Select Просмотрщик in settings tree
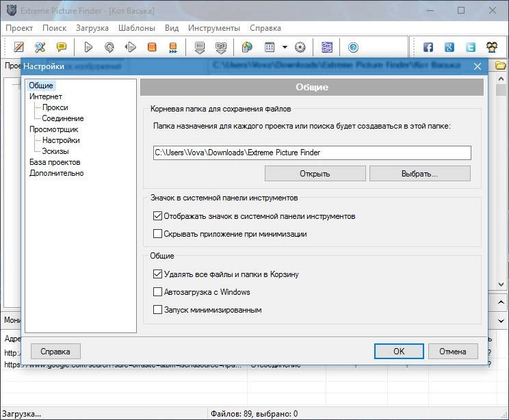509x420 pixels. pos(53,129)
